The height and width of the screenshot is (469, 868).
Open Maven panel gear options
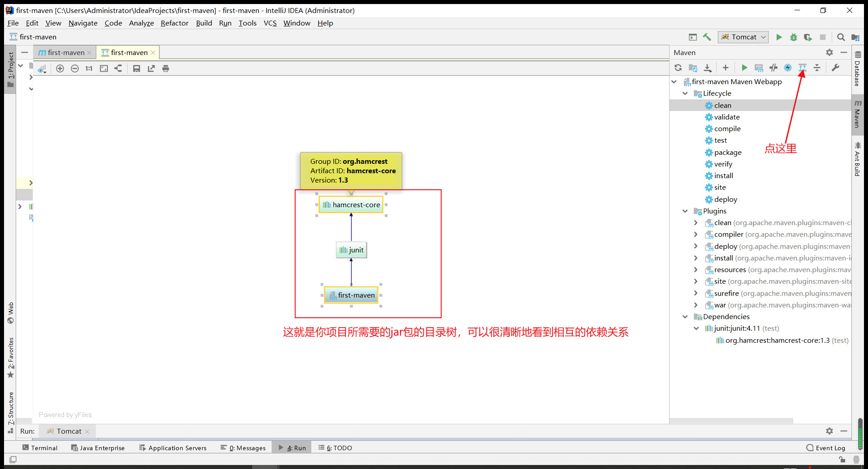pos(829,52)
